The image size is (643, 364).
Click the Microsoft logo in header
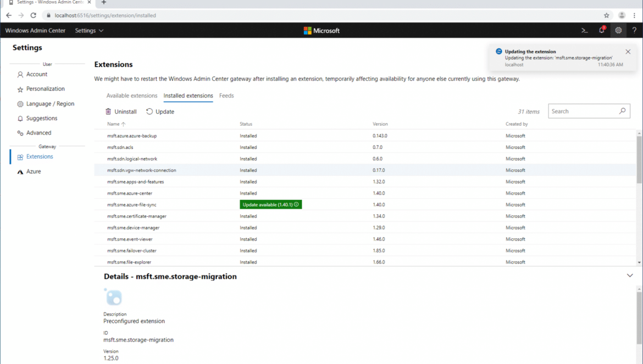point(321,31)
